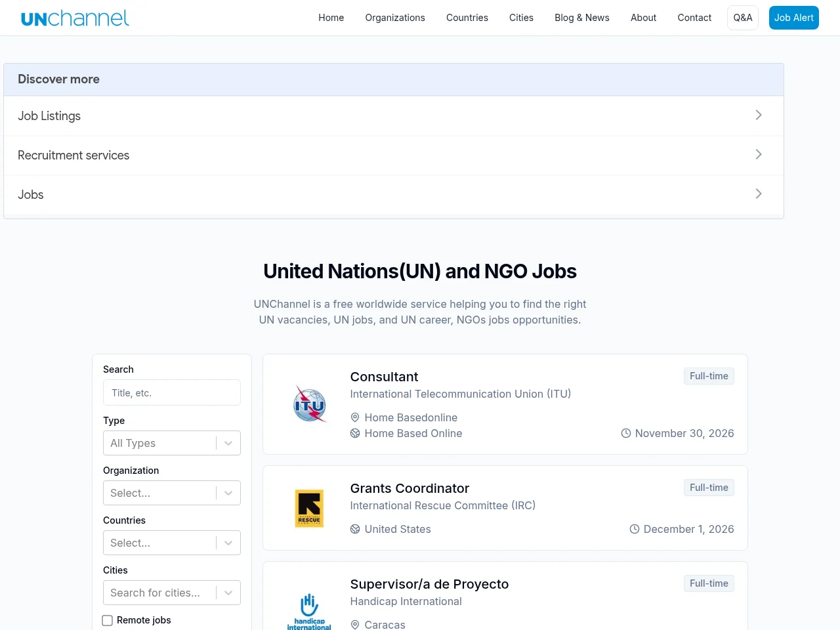Click clock icon beside November 30, 2026
The height and width of the screenshot is (630, 840).
coord(626,433)
